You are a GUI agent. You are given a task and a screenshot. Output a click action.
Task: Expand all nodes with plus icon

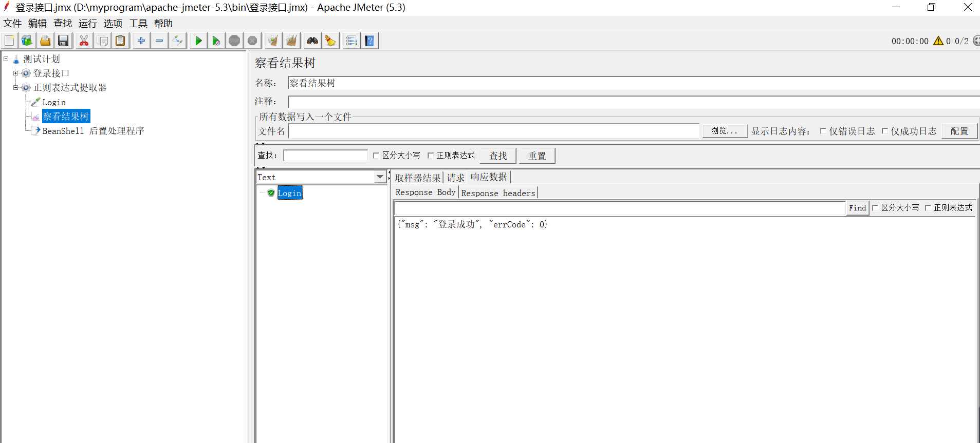(141, 41)
